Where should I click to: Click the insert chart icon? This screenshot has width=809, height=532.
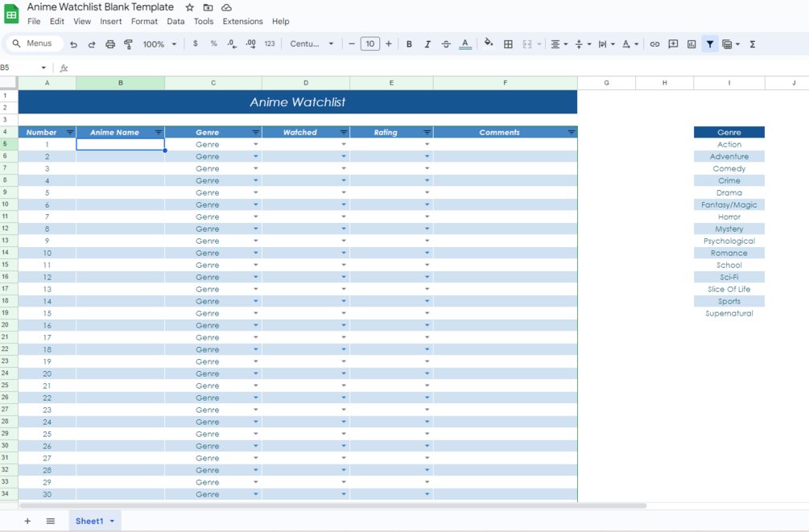click(x=692, y=44)
